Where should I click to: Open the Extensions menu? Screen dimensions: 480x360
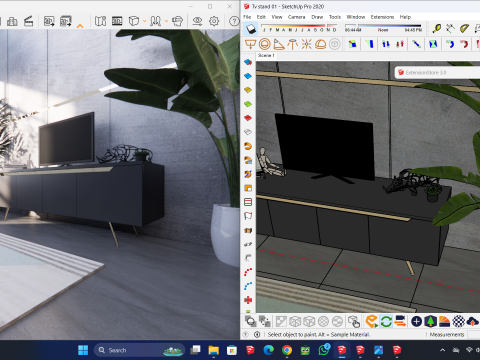[x=382, y=17]
